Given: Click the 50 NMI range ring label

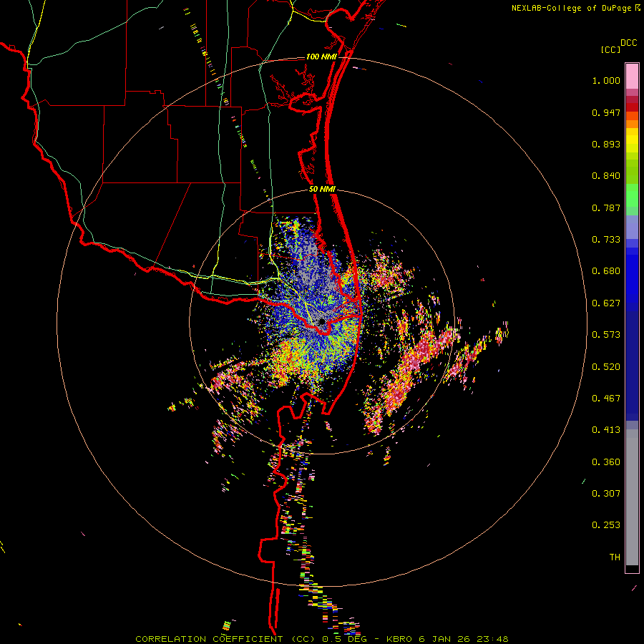Looking at the screenshot, I should click(x=322, y=190).
